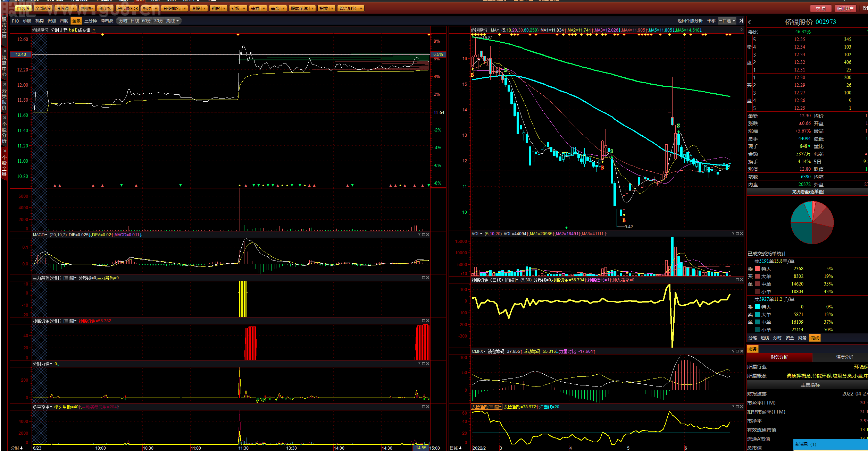Open the 龙虎 tab in quote panel
This screenshot has height=451, width=868.
pyautogui.click(x=815, y=338)
